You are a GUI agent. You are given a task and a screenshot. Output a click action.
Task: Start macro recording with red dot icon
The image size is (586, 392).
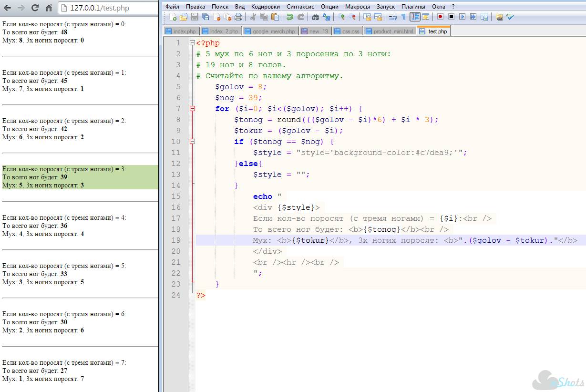pos(440,17)
